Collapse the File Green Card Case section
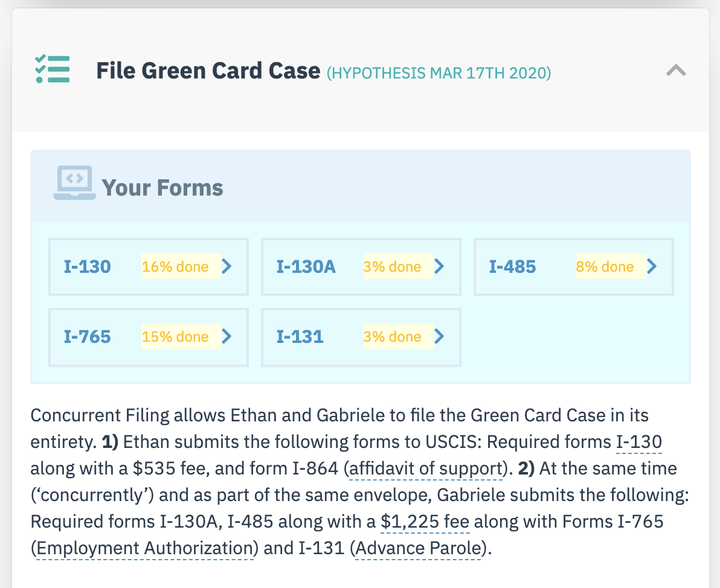This screenshot has height=588, width=720. pyautogui.click(x=676, y=70)
